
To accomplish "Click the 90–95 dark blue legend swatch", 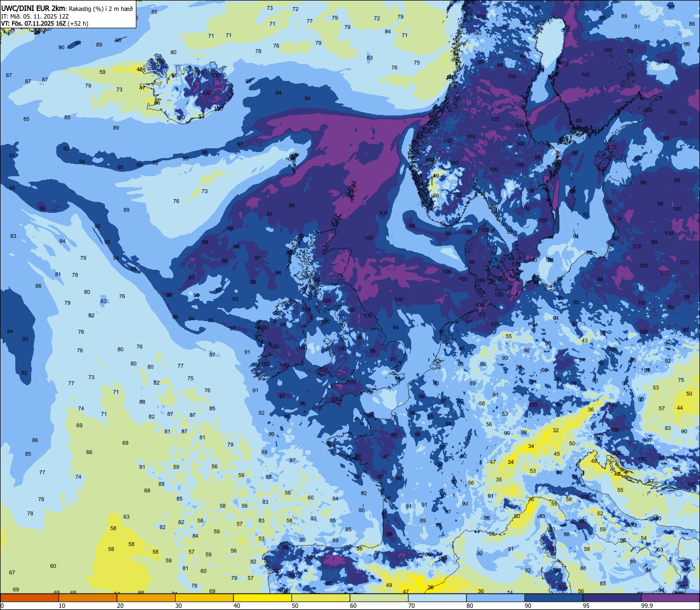I will point(553,598).
